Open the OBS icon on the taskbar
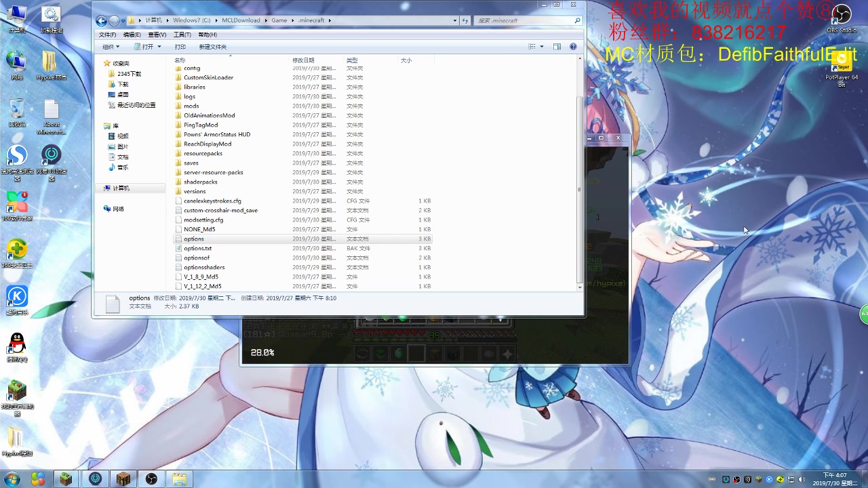The width and height of the screenshot is (868, 488). coord(151,479)
